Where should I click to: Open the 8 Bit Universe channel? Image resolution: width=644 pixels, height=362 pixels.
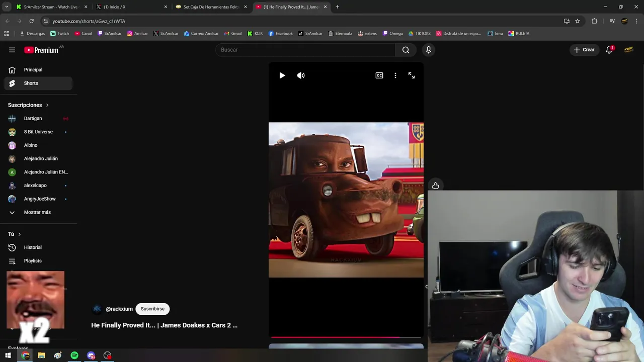pos(38,132)
